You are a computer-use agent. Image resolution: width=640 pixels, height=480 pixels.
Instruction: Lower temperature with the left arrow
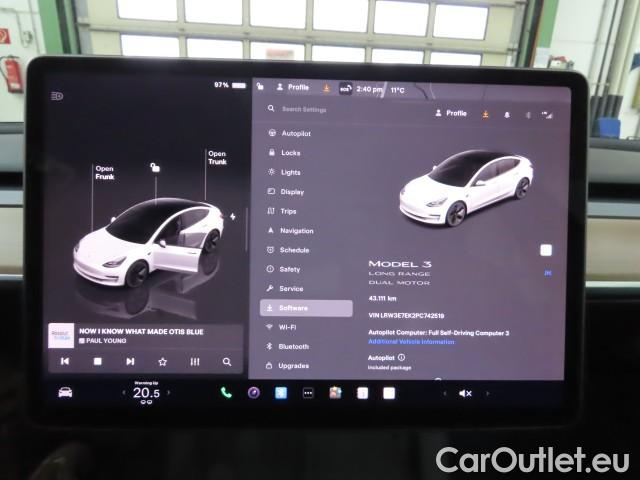(124, 393)
